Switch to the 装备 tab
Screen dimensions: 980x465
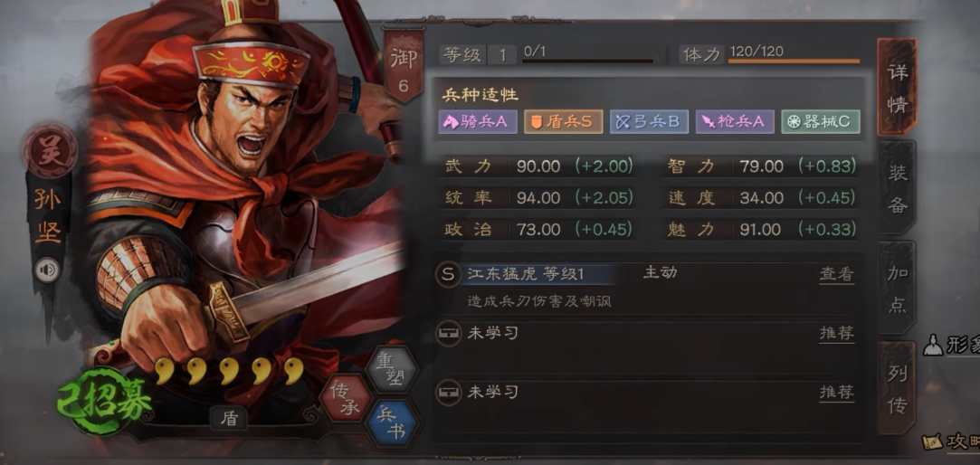(898, 188)
